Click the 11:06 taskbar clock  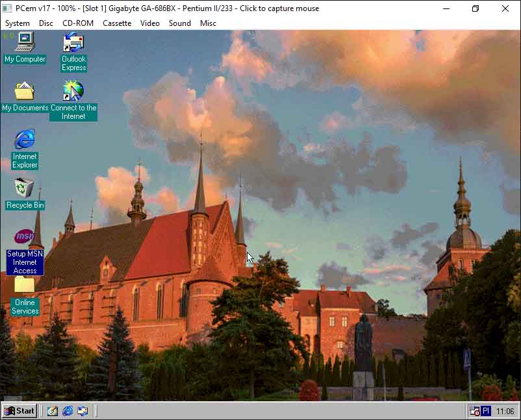pos(505,412)
